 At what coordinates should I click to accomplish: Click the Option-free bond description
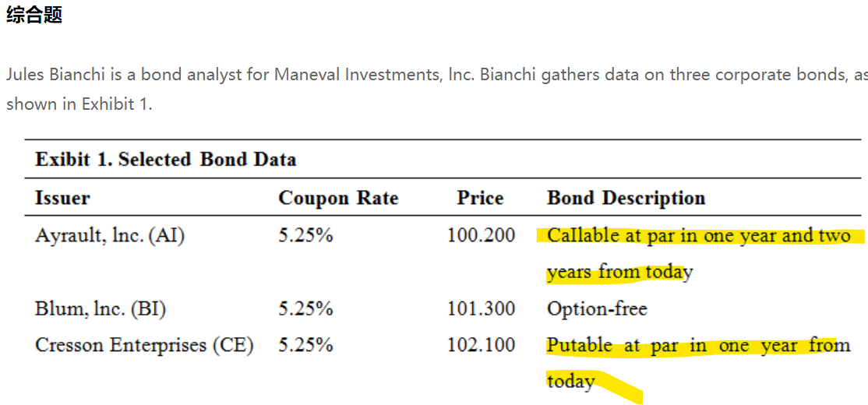pyautogui.click(x=597, y=309)
